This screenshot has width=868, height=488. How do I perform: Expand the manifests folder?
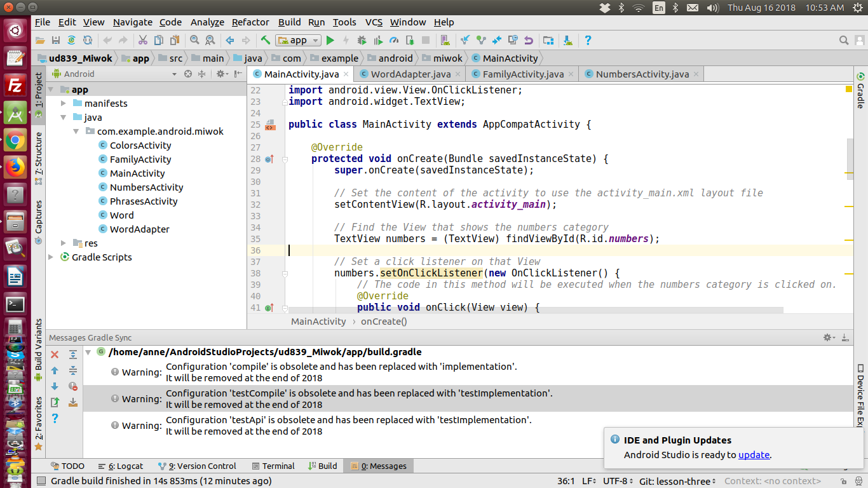point(64,103)
